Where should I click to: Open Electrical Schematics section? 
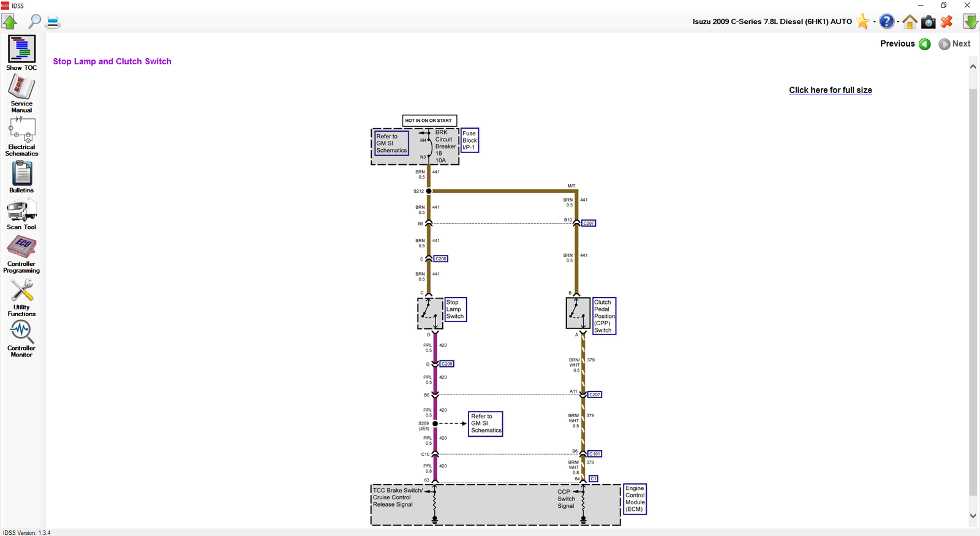tap(21, 137)
